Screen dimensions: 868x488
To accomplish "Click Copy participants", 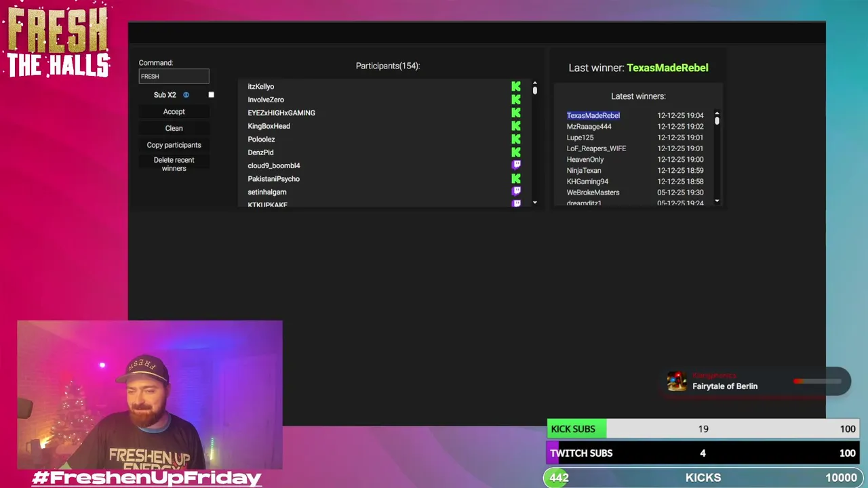I will (174, 145).
